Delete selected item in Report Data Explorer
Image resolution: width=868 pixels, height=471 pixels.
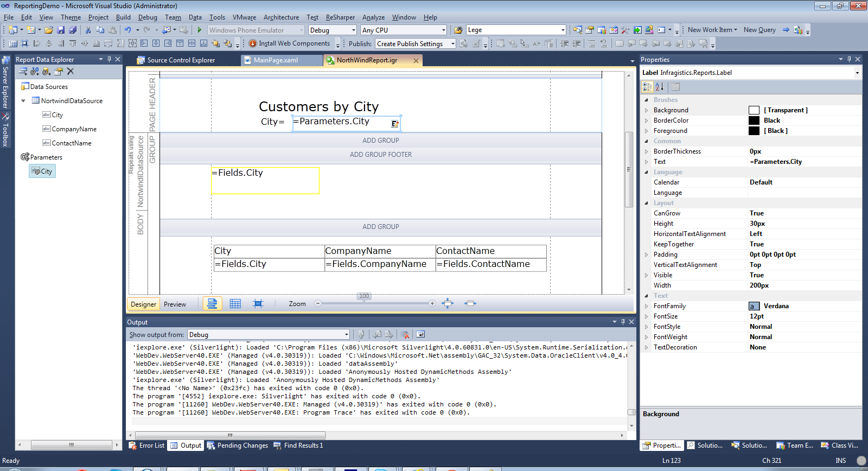(x=70, y=71)
